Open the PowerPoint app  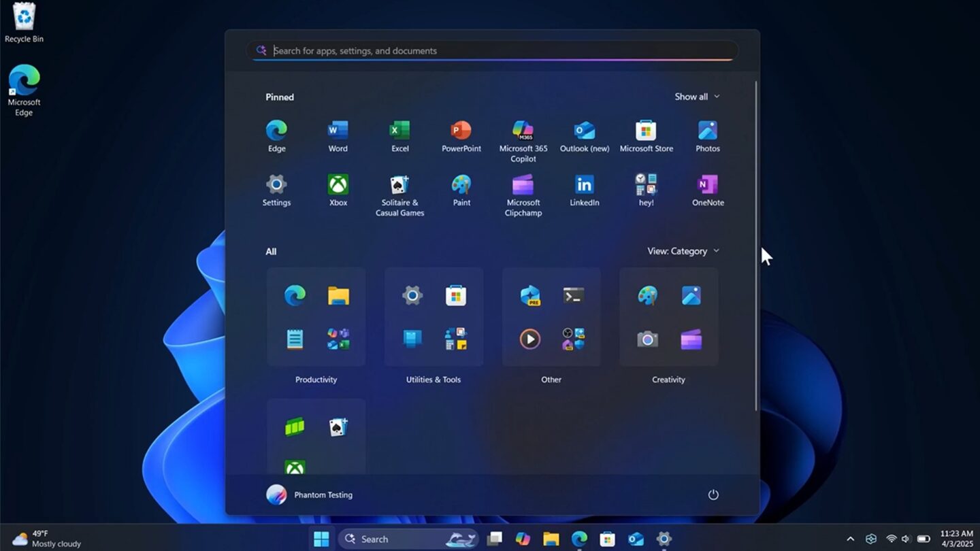click(461, 131)
